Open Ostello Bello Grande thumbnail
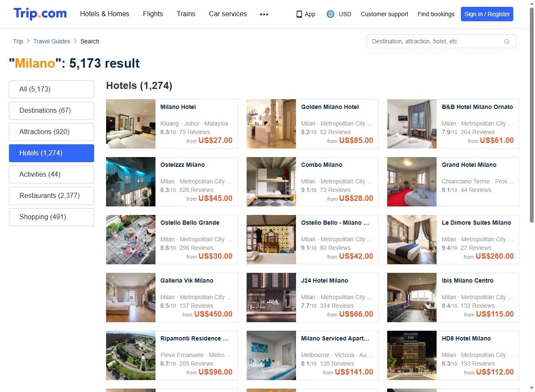This screenshot has height=392, width=535. point(131,240)
